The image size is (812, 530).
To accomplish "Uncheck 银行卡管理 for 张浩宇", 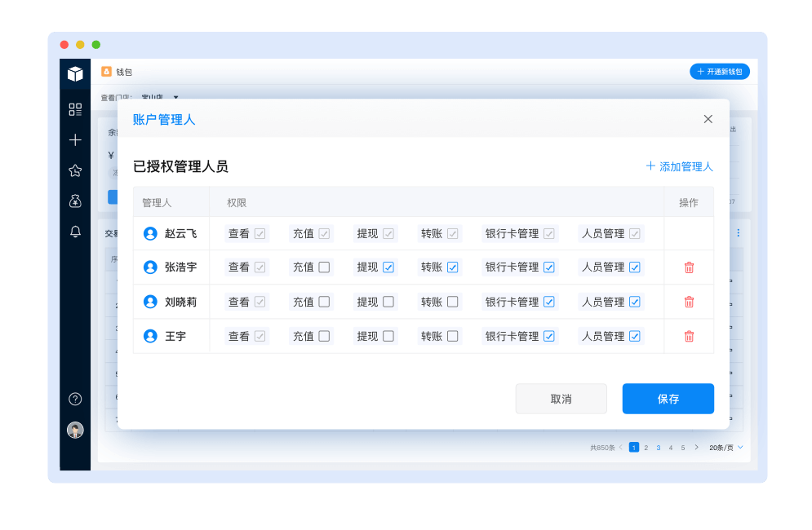I will pyautogui.click(x=549, y=267).
